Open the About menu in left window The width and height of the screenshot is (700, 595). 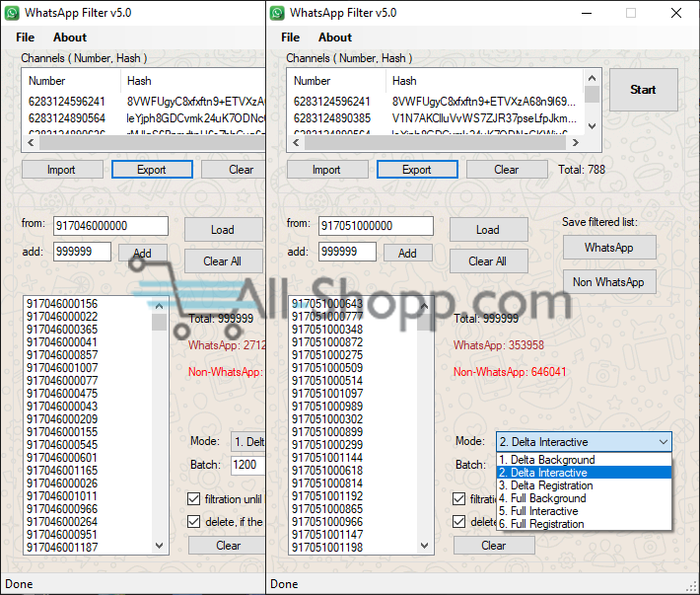(70, 37)
